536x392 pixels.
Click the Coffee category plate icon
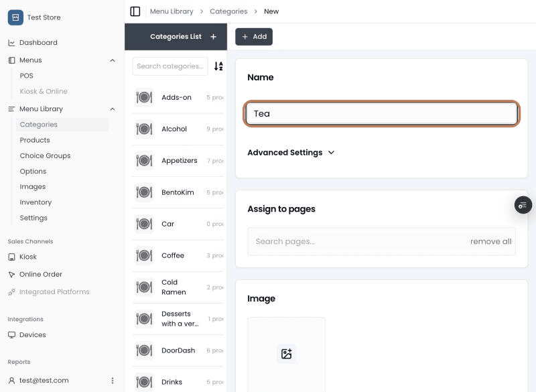pyautogui.click(x=144, y=255)
